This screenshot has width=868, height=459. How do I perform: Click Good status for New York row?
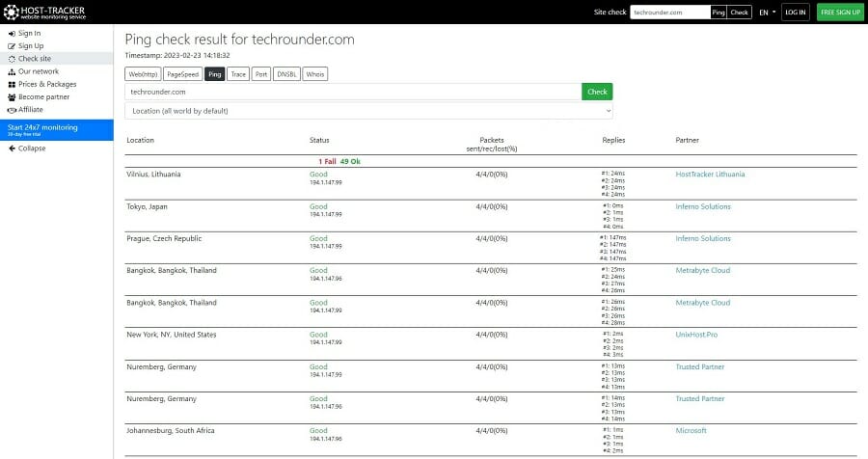point(318,335)
